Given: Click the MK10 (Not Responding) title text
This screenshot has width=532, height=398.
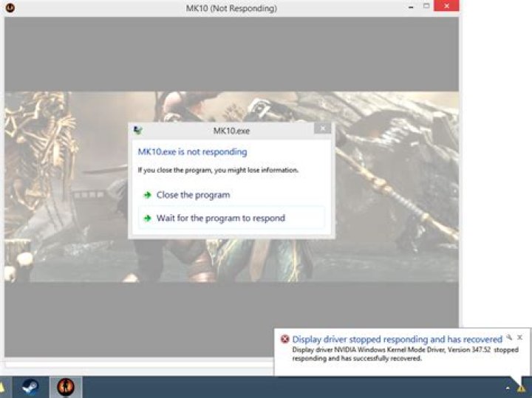Looking at the screenshot, I should 231,8.
